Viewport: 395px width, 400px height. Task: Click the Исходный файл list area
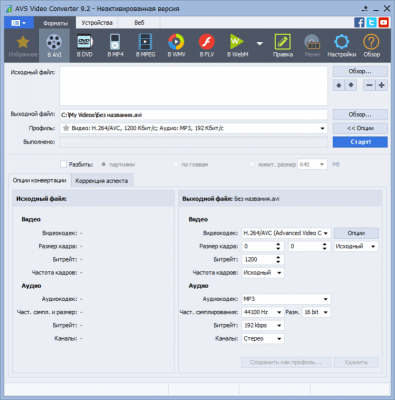[x=193, y=86]
